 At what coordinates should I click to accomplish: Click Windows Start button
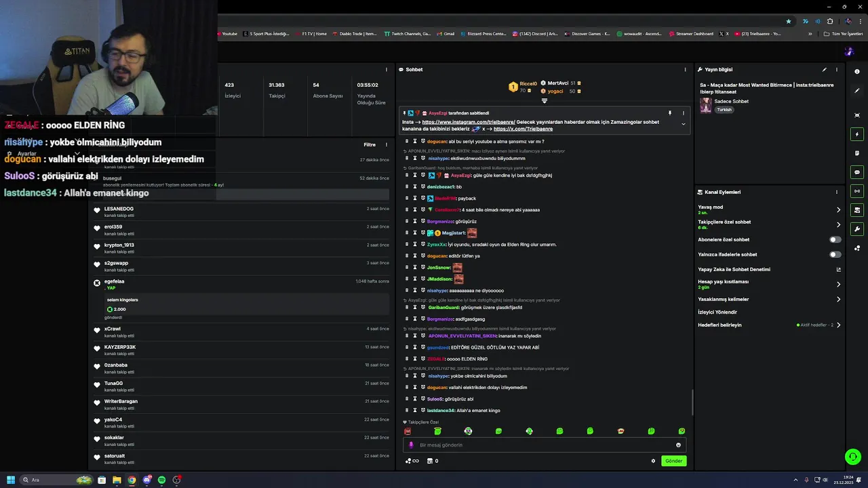[11, 480]
